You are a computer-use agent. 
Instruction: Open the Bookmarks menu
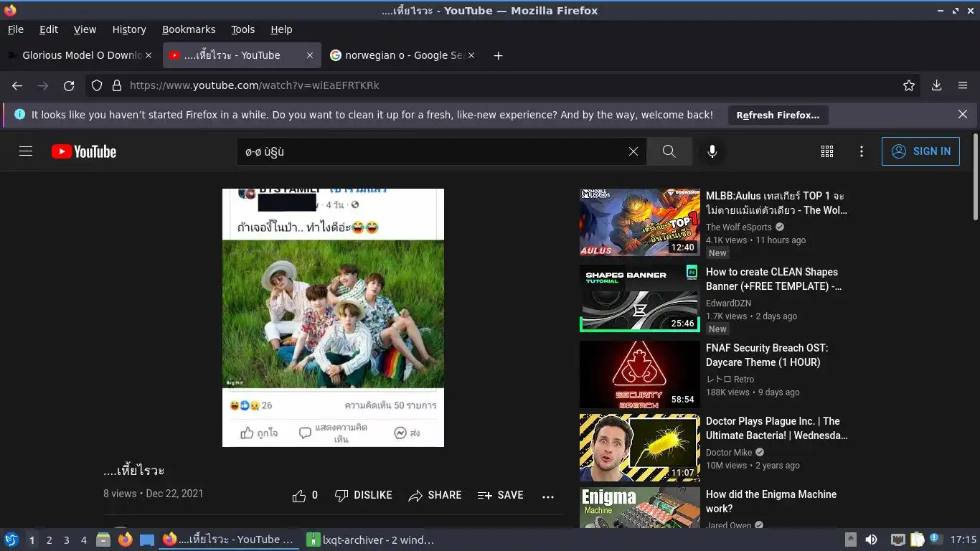click(189, 29)
